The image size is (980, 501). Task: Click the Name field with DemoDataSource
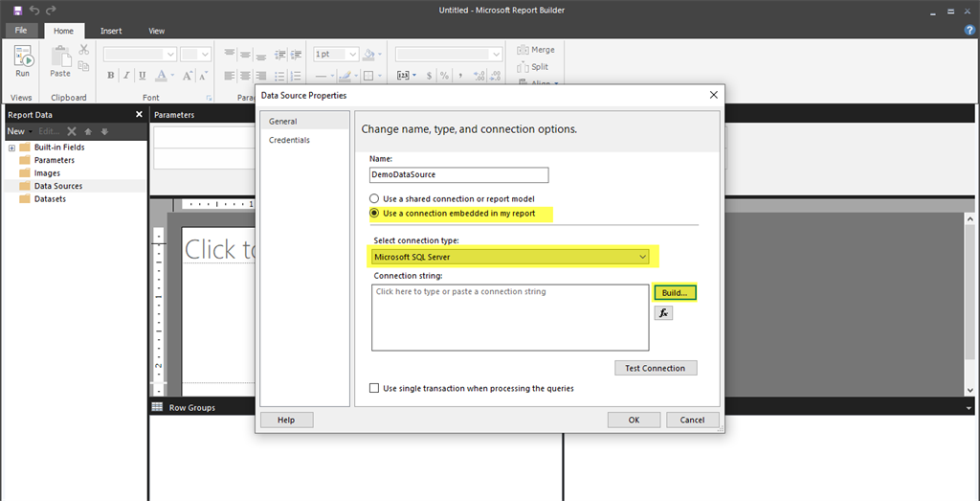[x=459, y=175]
